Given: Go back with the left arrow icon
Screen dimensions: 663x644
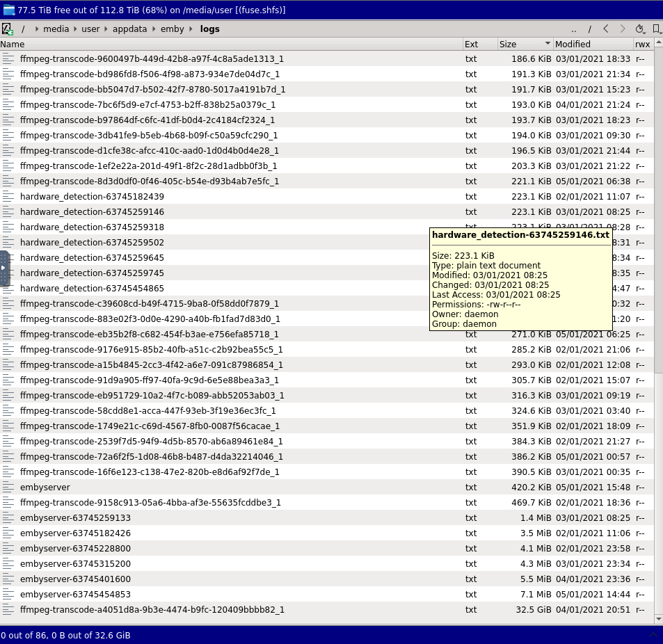Looking at the screenshot, I should [606, 29].
